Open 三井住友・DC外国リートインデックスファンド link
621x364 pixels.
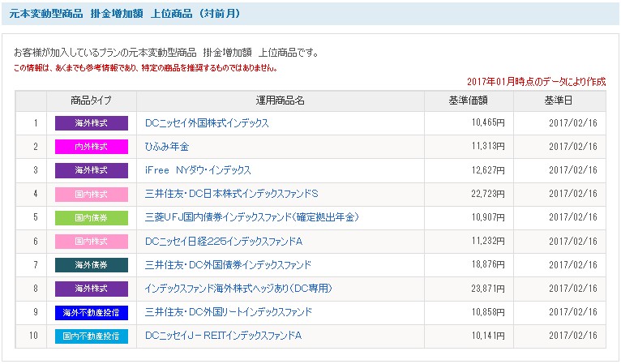tap(229, 312)
